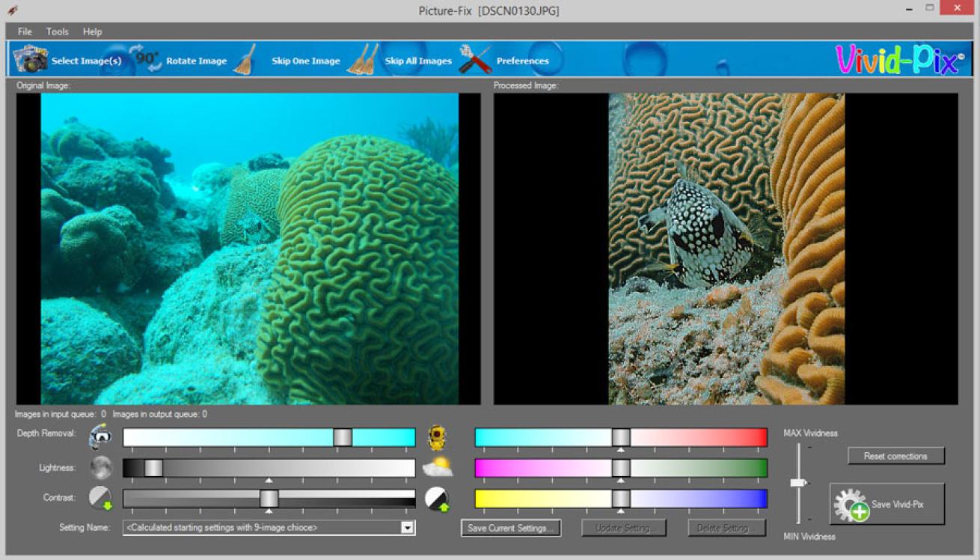980x560 pixels.
Task: Open the Help menu
Action: tap(93, 31)
